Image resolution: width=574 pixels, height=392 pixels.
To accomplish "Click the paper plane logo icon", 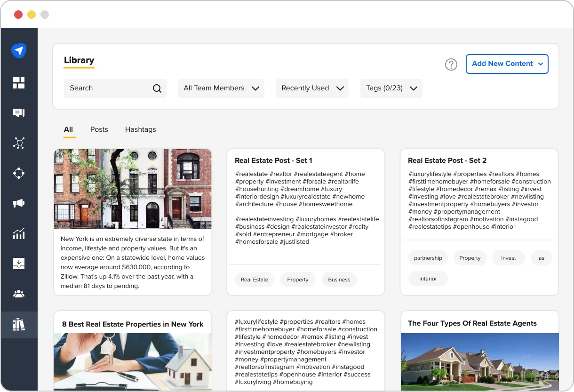I will 19,51.
